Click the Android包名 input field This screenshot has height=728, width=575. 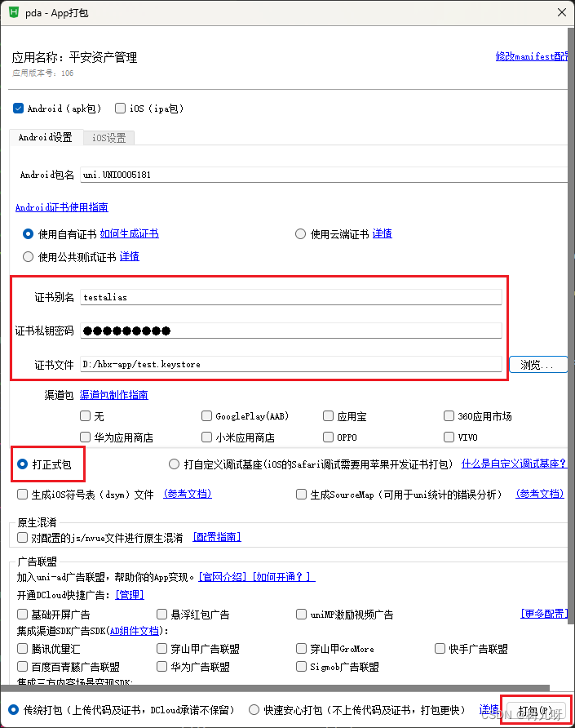(324, 175)
